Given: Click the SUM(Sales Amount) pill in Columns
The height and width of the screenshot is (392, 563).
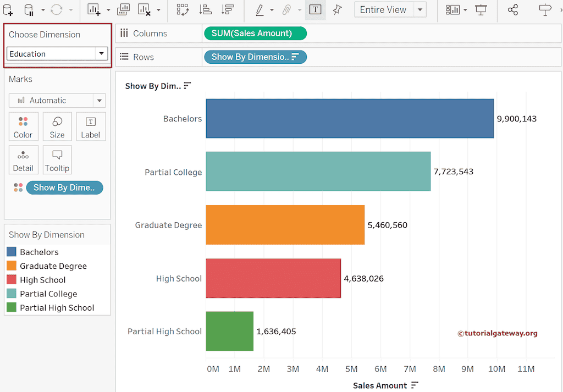Looking at the screenshot, I should click(x=255, y=33).
